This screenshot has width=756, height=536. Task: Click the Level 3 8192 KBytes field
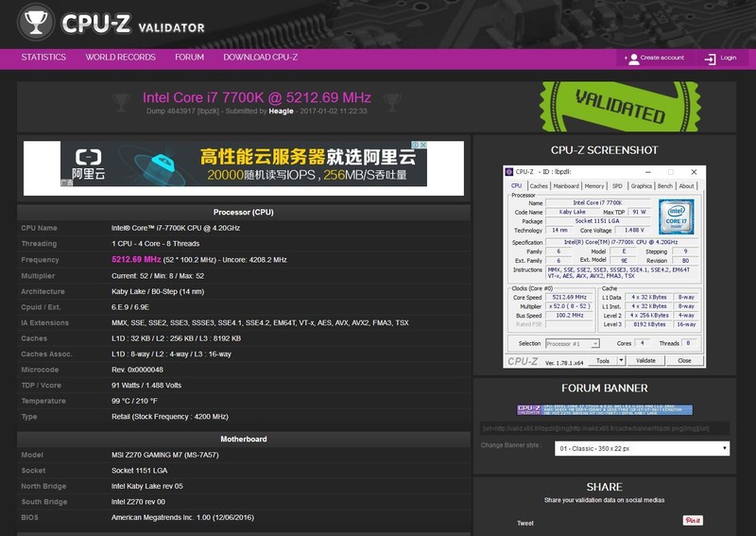point(649,324)
